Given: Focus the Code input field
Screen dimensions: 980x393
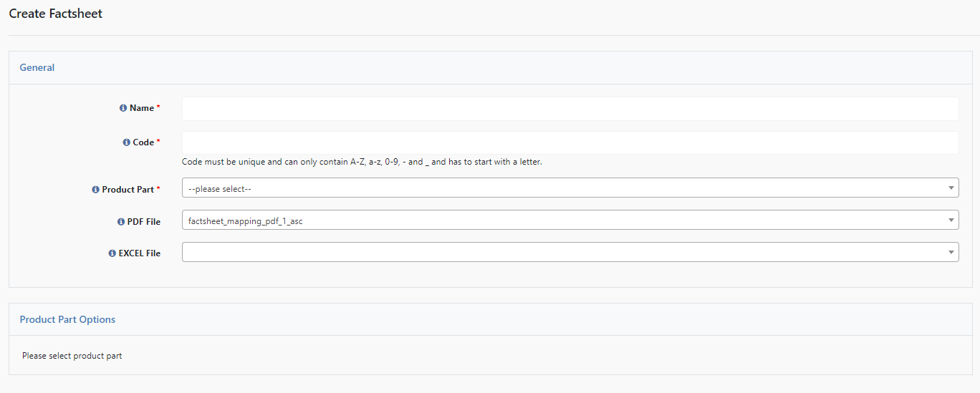Looking at the screenshot, I should (570, 142).
